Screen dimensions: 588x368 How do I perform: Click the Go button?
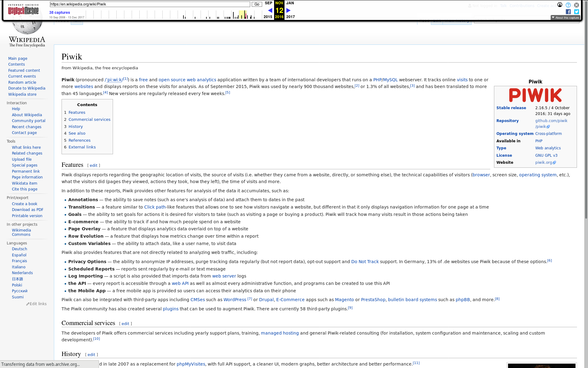coord(257,4)
